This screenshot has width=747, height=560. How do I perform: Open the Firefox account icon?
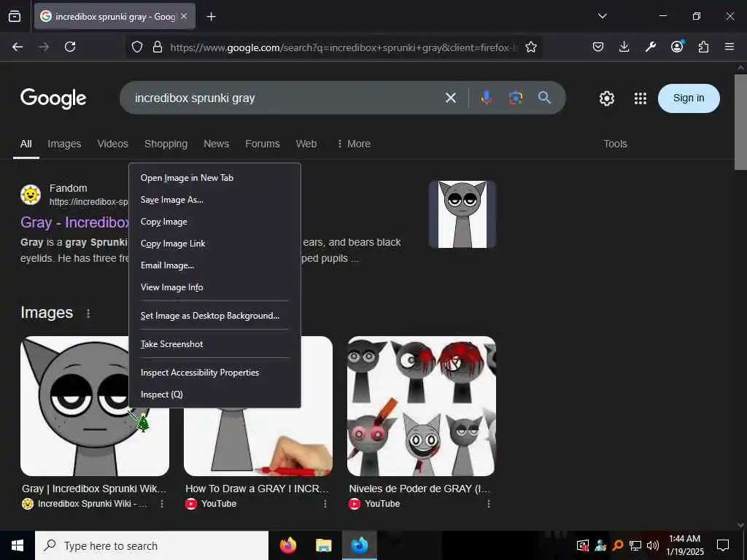[x=677, y=46]
